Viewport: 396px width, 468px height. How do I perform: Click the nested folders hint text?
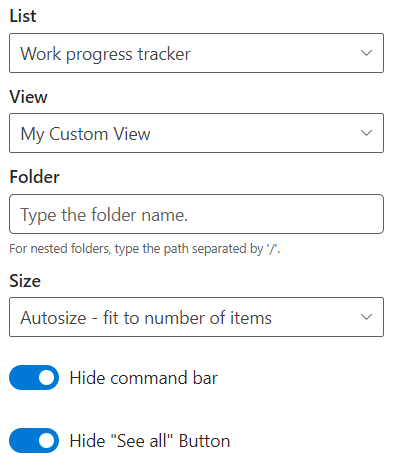(x=145, y=249)
